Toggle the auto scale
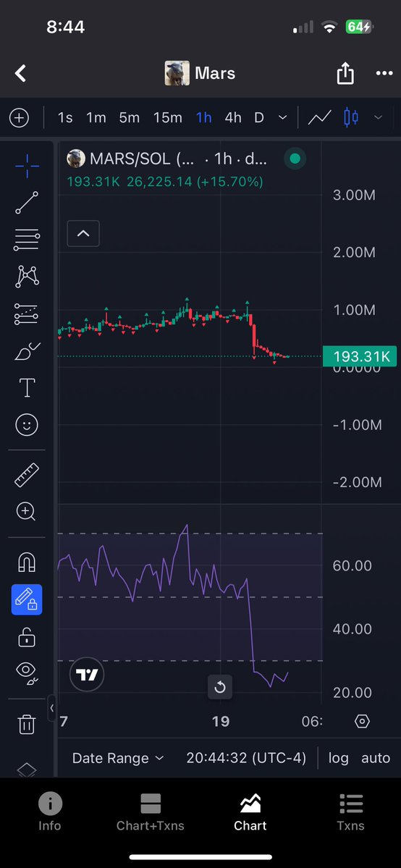 point(376,758)
